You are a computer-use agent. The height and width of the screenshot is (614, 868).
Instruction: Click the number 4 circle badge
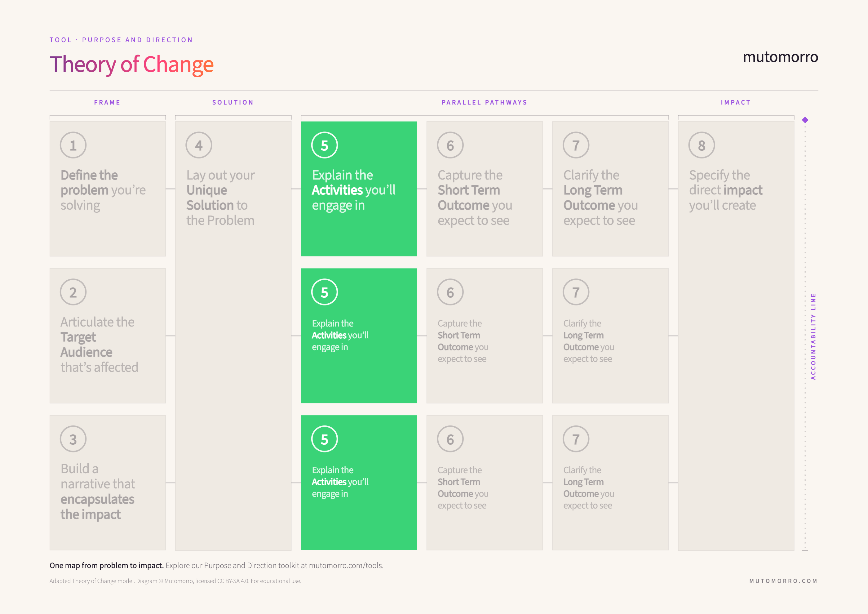coord(199,145)
